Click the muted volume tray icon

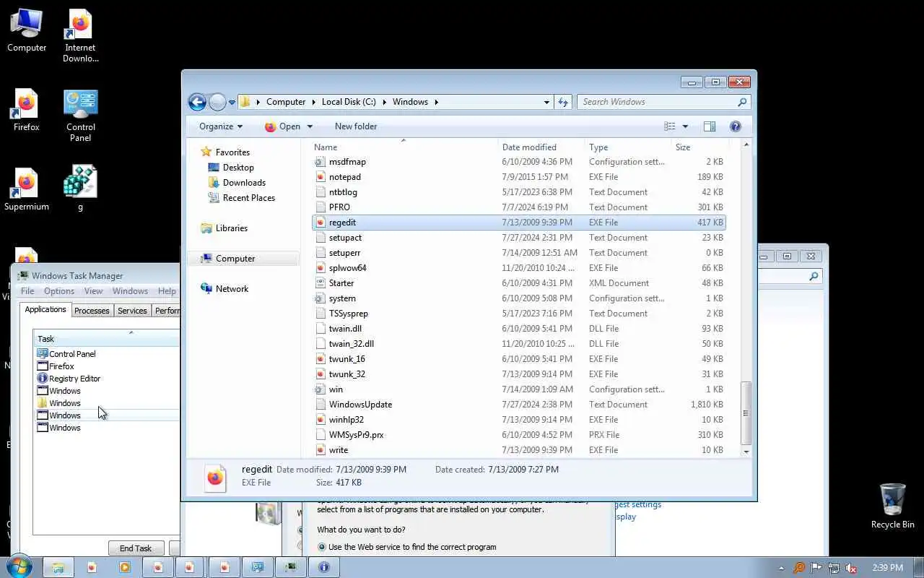click(x=851, y=568)
